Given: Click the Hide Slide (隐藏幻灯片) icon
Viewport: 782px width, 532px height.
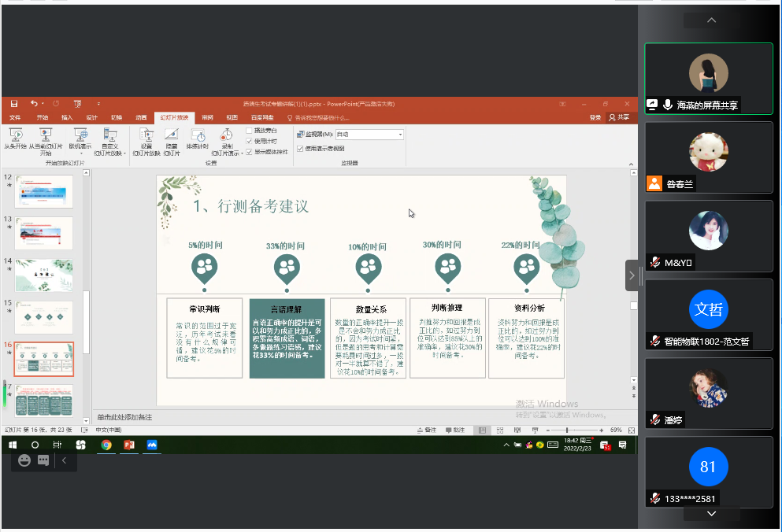Looking at the screenshot, I should pyautogui.click(x=172, y=139).
